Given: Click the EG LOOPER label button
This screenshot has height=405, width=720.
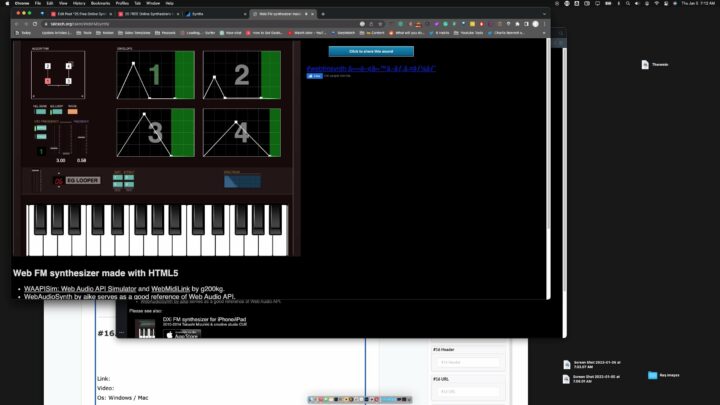Looking at the screenshot, I should (83, 180).
